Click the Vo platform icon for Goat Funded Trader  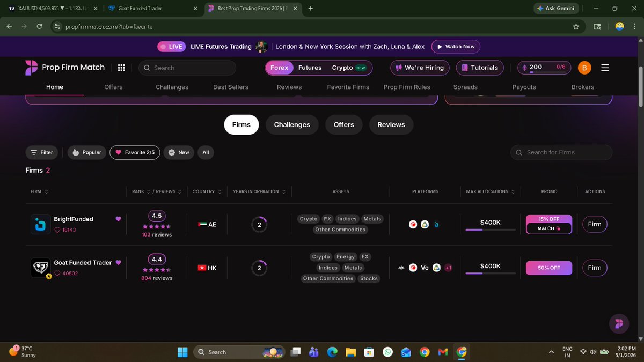425,268
